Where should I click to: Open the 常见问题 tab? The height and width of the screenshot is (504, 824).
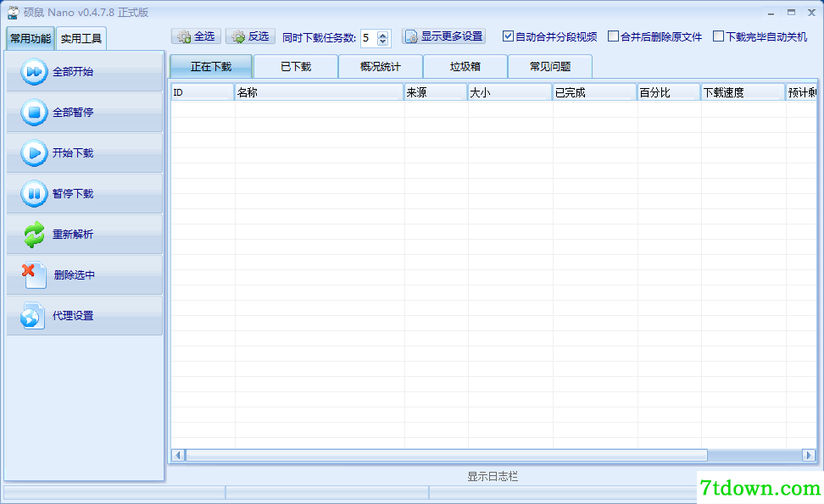550,67
